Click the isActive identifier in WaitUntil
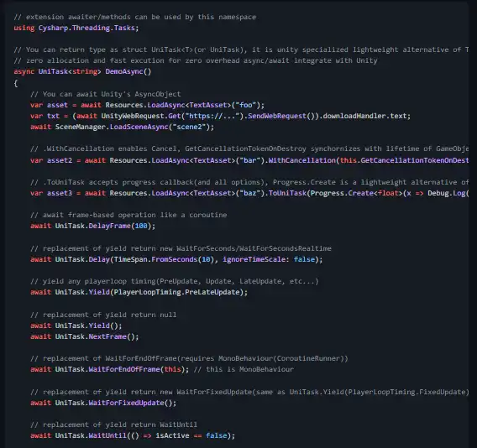 point(172,435)
